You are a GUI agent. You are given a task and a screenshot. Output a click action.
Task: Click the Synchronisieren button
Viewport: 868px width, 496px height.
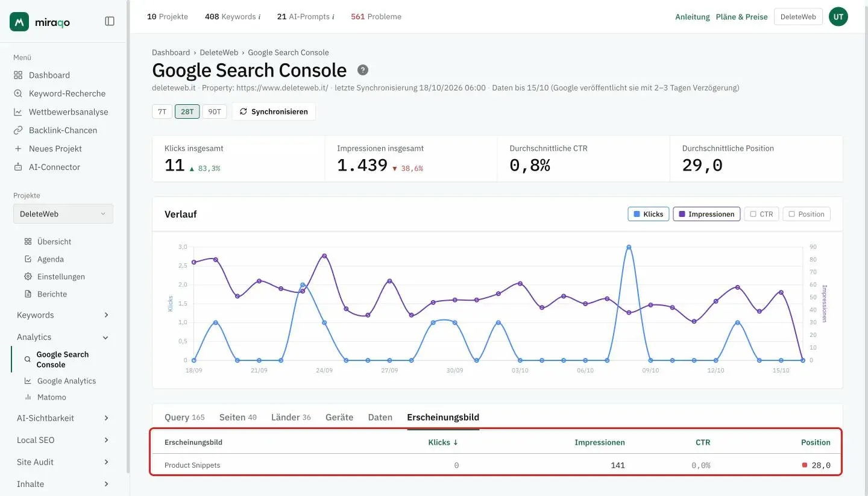pos(274,111)
